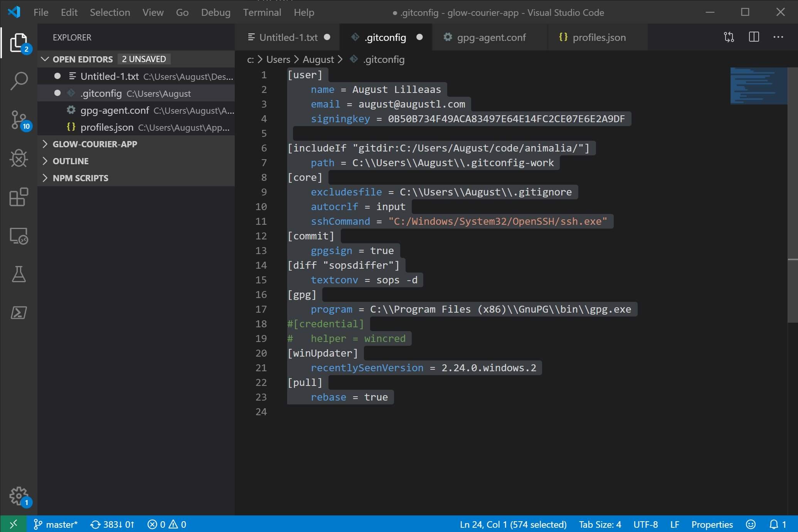Open the Debug menu

coord(216,12)
